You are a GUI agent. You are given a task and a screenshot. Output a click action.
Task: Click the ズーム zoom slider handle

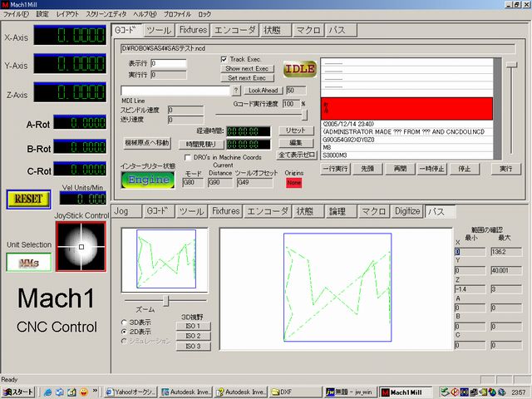(x=166, y=301)
